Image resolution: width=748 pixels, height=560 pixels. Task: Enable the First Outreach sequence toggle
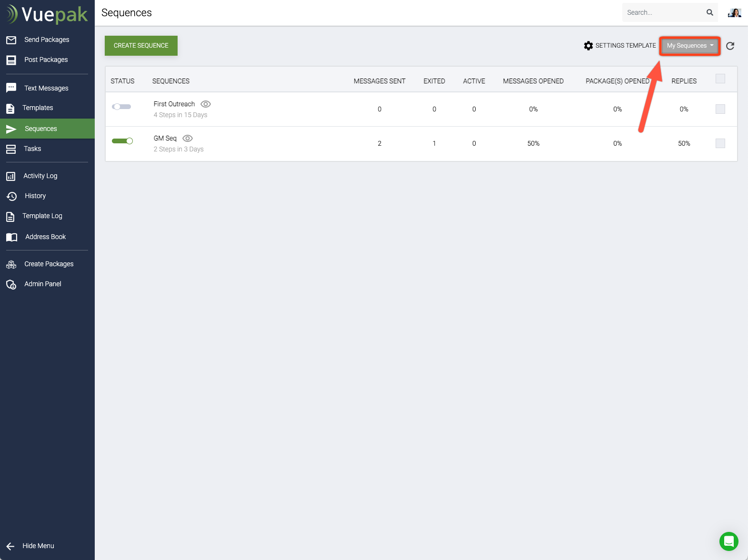[122, 107]
